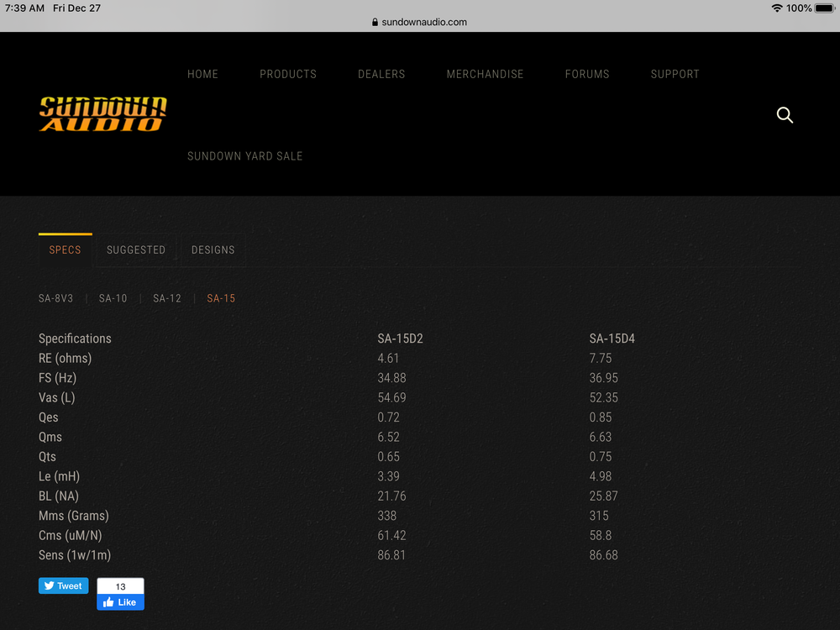Click the Qts value 0.65
This screenshot has width=840, height=630.
click(x=388, y=457)
